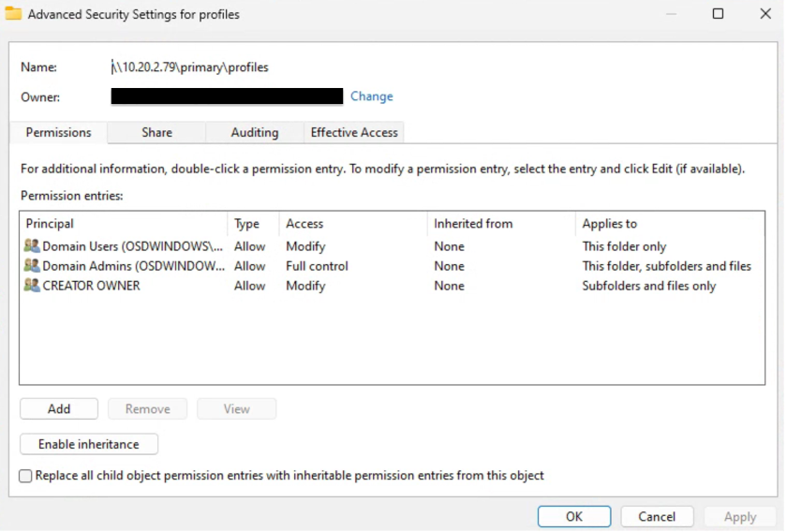Select the Permissions tab

(x=58, y=133)
